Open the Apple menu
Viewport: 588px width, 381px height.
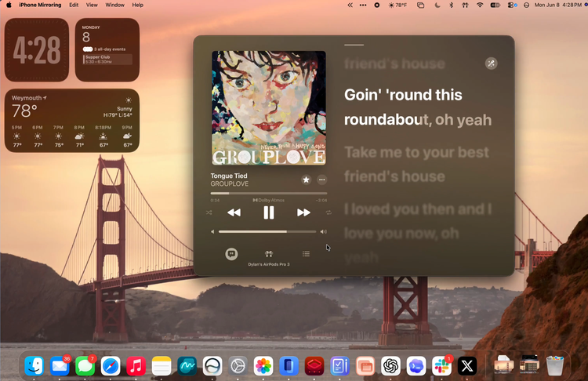(x=9, y=5)
